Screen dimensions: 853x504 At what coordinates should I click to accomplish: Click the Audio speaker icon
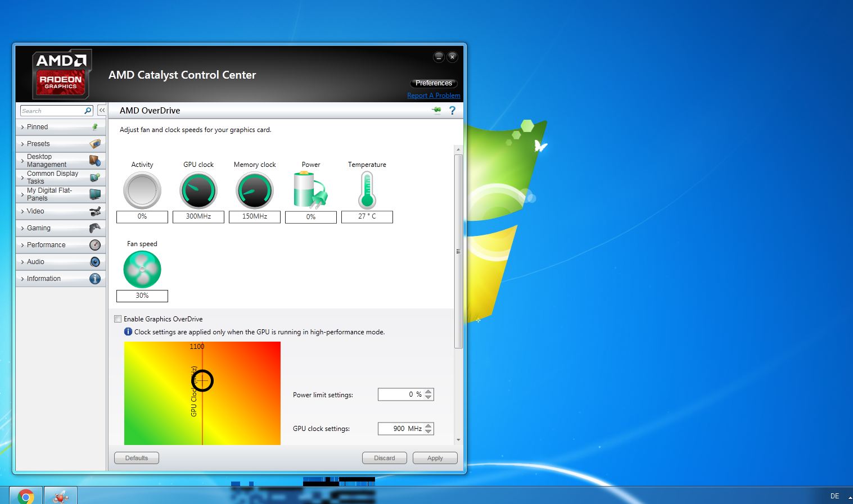click(x=95, y=262)
